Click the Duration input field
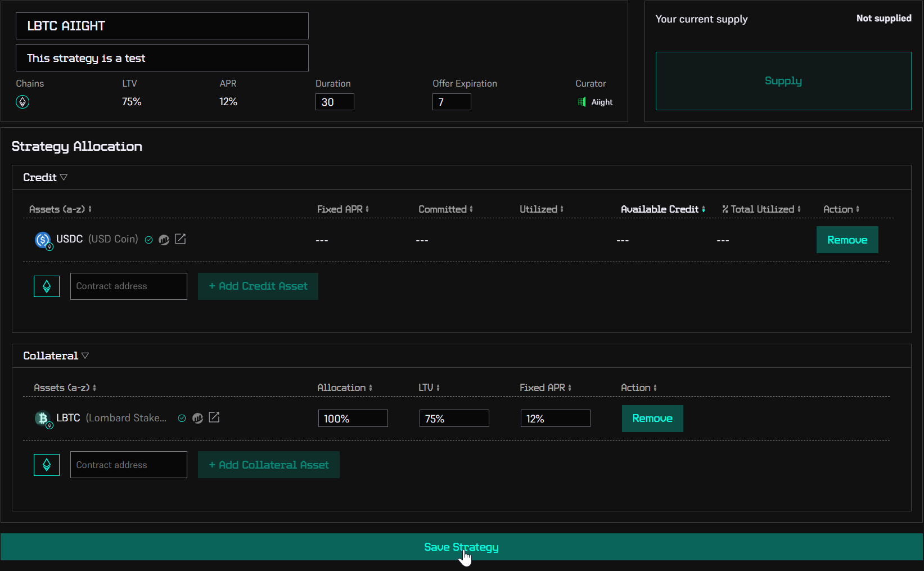Image resolution: width=924 pixels, height=571 pixels. (335, 102)
